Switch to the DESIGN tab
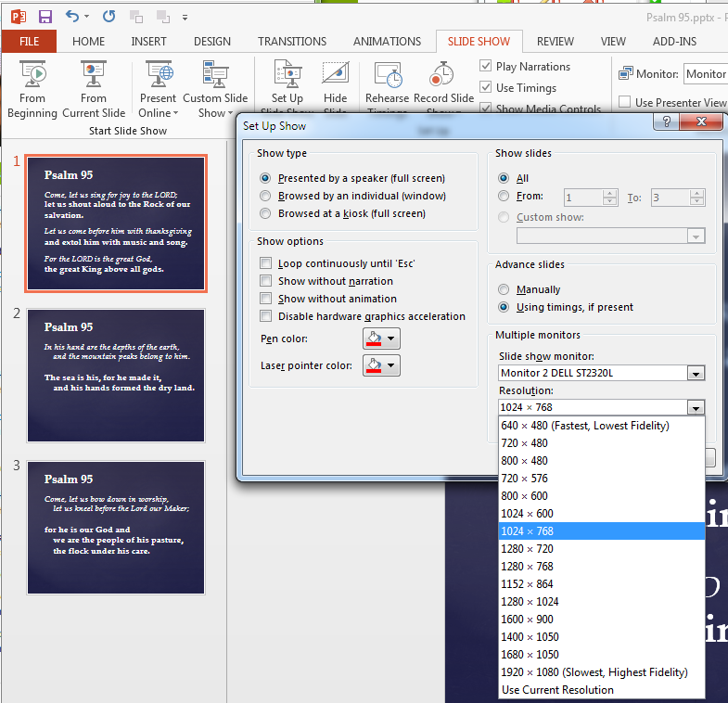The width and height of the screenshot is (728, 703). 212,42
